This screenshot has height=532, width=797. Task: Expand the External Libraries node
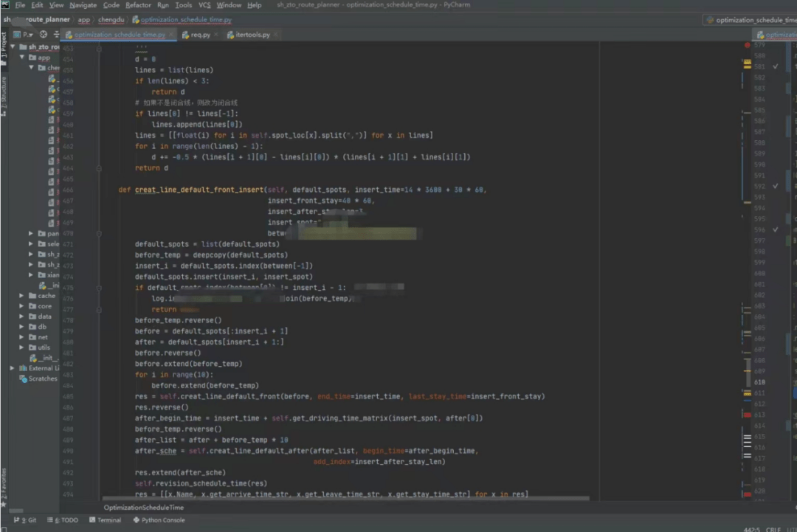(x=13, y=368)
